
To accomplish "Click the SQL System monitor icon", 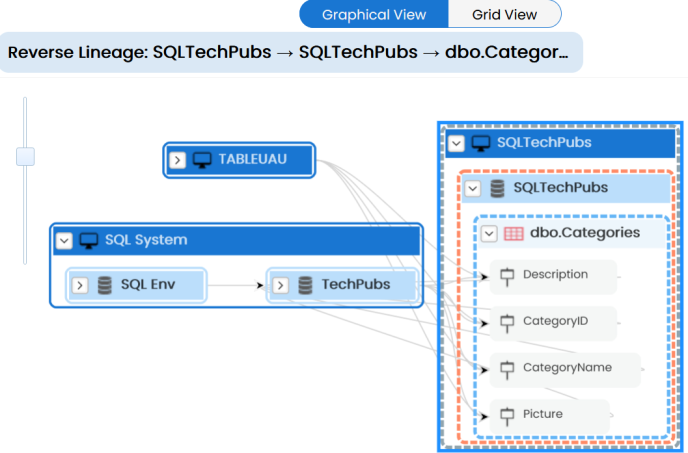I will 89,240.
